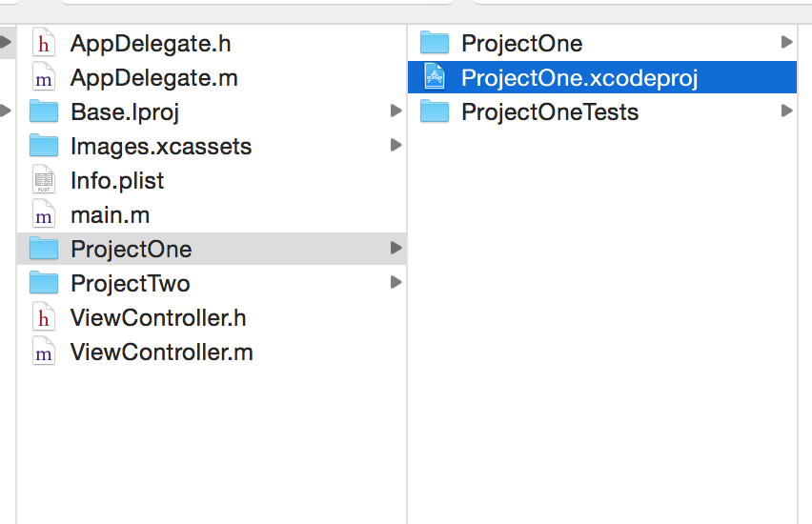812x524 pixels.
Task: Expand the ProjectTwo folder arrow
Action: click(396, 284)
